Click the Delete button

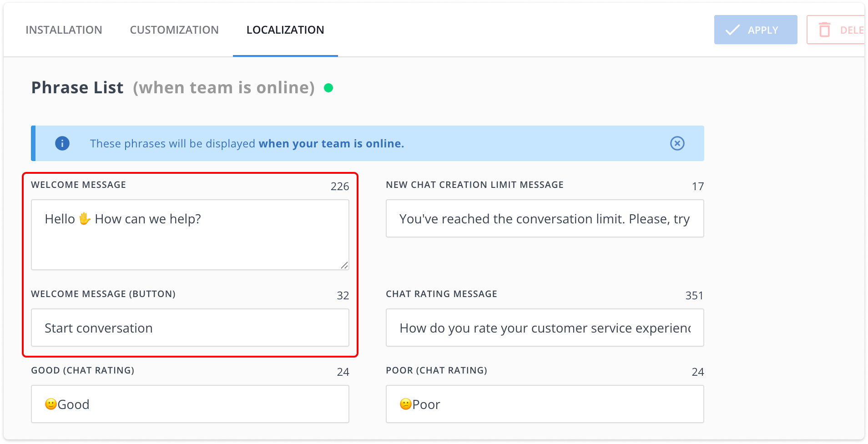[x=842, y=30]
